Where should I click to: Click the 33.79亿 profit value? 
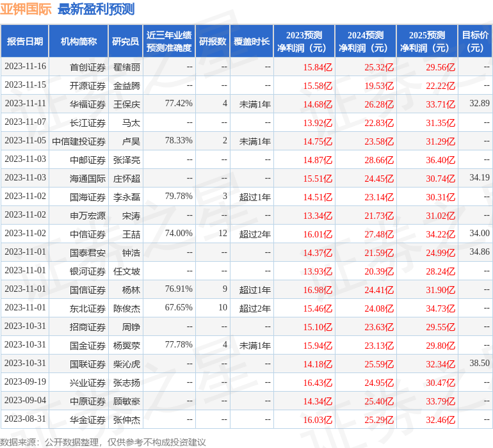pos(440,401)
